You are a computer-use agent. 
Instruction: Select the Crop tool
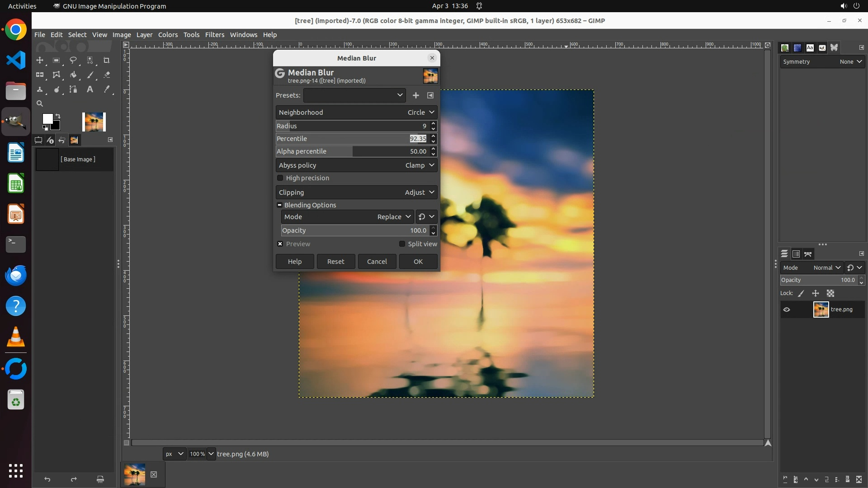tap(107, 60)
